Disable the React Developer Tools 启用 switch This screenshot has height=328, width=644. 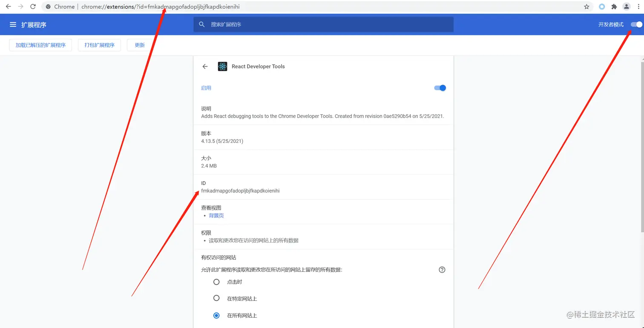click(440, 88)
